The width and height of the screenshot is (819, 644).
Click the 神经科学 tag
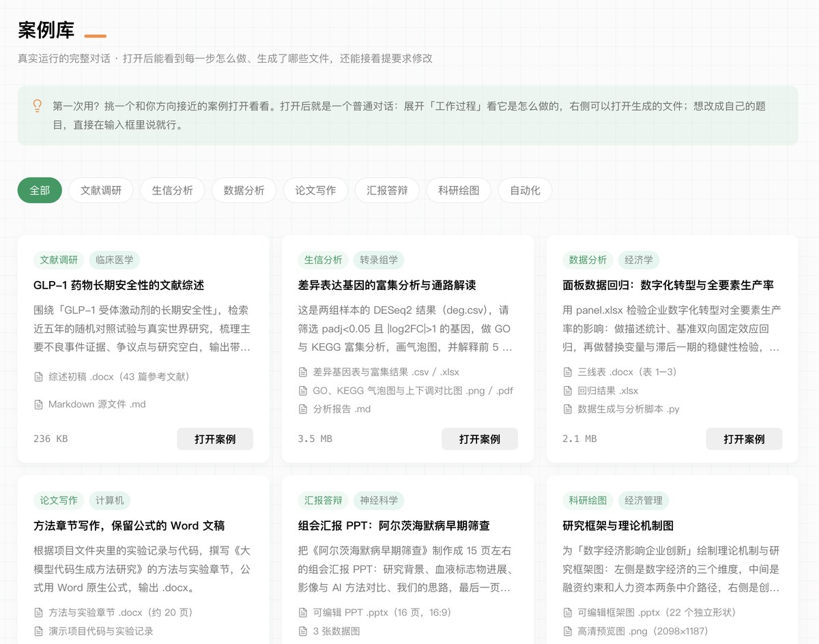379,500
